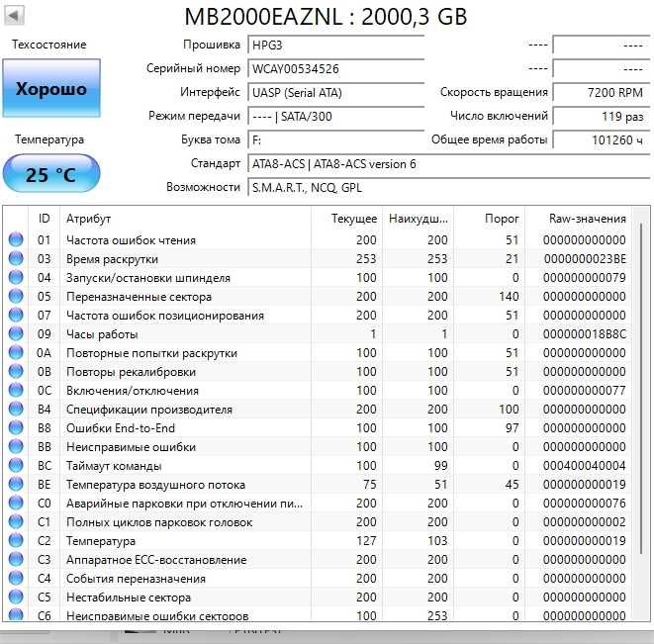This screenshot has height=644, width=654.
Task: Select the Ошибки End-to-End row
Action: [318, 428]
